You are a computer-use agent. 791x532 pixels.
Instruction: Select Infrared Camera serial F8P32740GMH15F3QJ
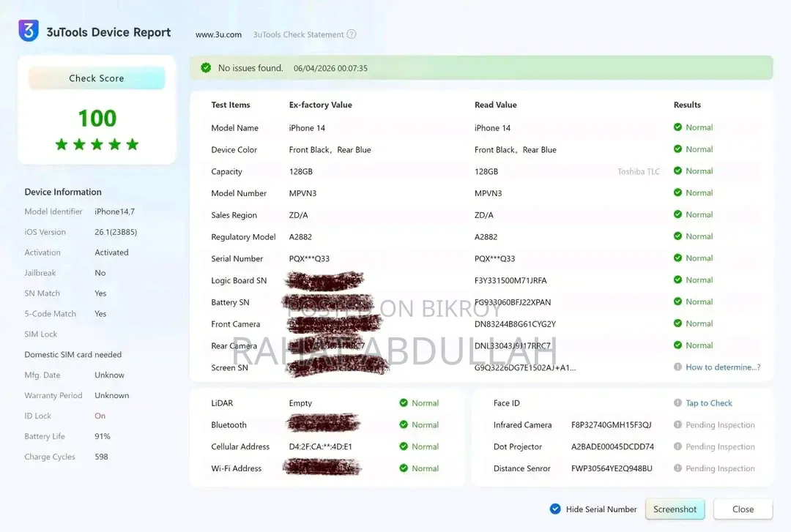(x=612, y=424)
